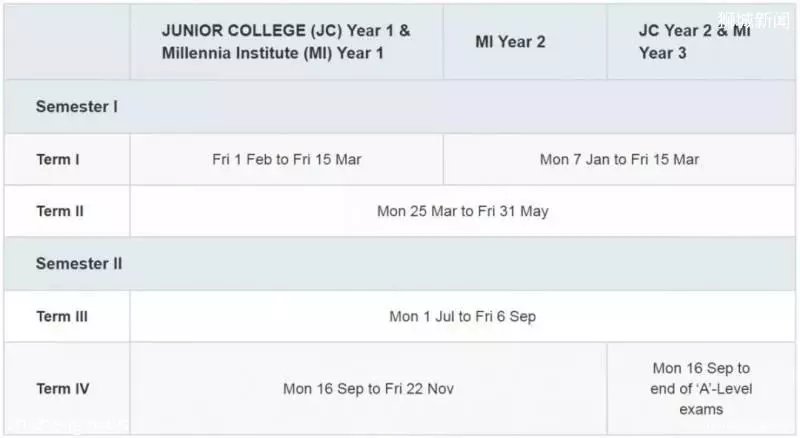The width and height of the screenshot is (800, 438).
Task: Select the Semester II section row
Action: (400, 264)
